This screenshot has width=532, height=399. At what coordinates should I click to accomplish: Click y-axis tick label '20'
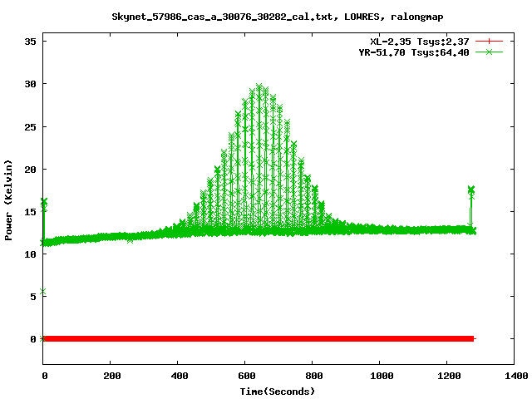coord(30,170)
